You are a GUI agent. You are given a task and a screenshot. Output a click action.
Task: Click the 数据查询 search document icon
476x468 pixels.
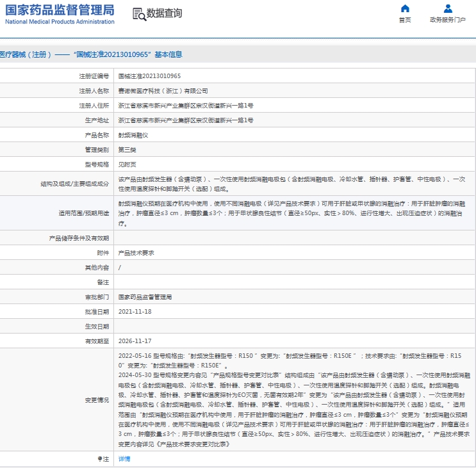[139, 14]
